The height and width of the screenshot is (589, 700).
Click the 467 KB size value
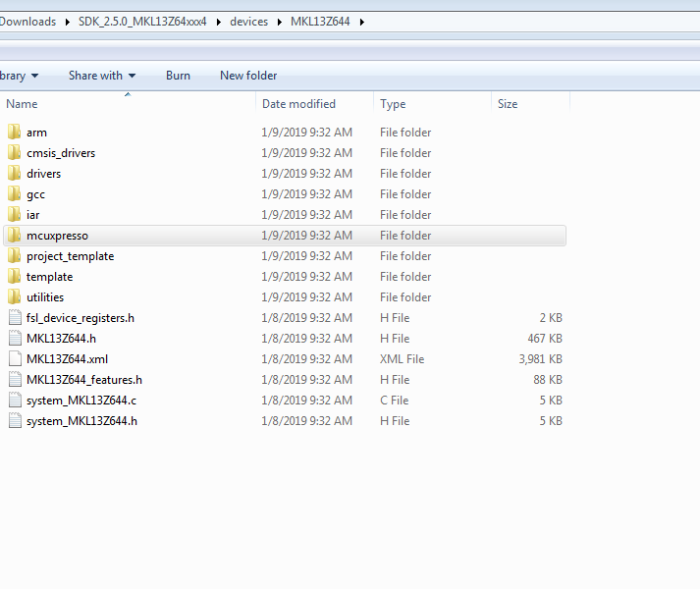[x=545, y=339]
